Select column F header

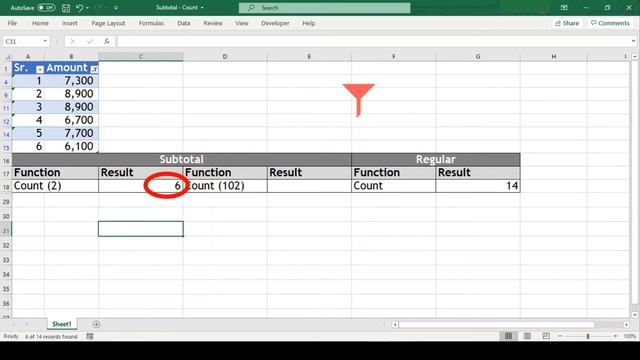click(x=393, y=57)
